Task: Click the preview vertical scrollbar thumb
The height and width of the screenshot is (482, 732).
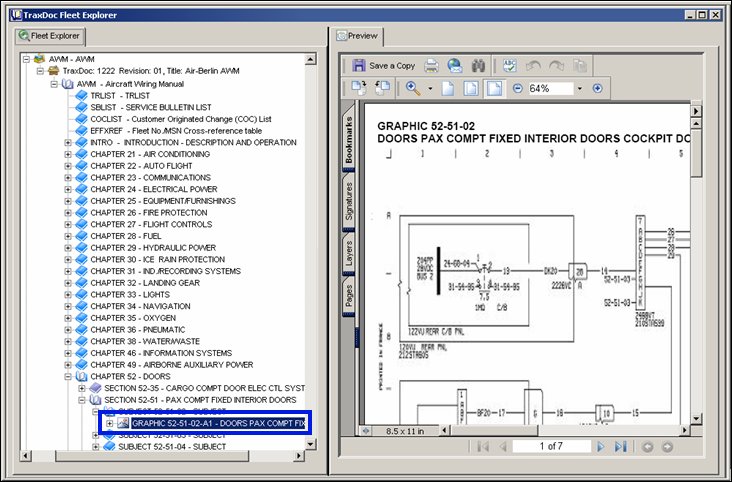Action: [x=696, y=153]
